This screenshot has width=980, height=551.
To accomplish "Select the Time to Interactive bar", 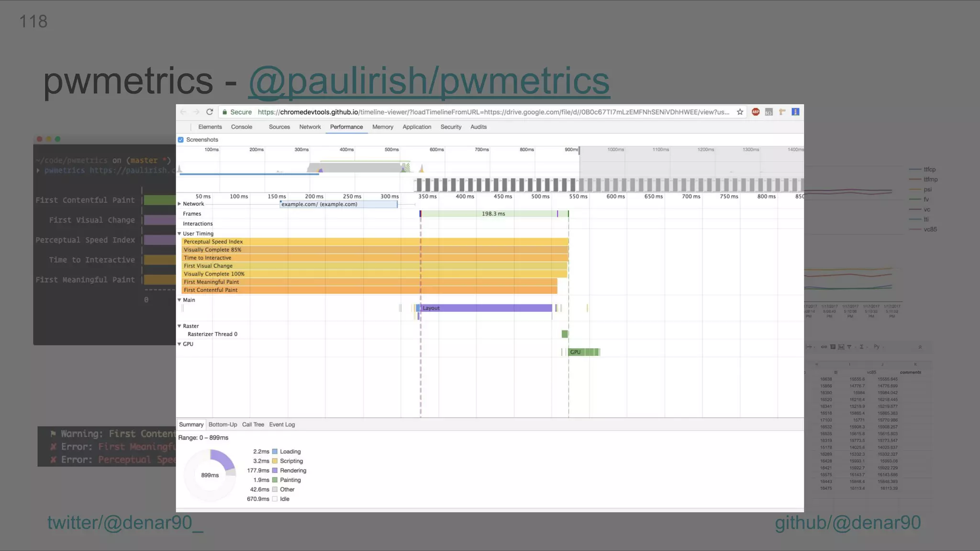I will [x=375, y=258].
